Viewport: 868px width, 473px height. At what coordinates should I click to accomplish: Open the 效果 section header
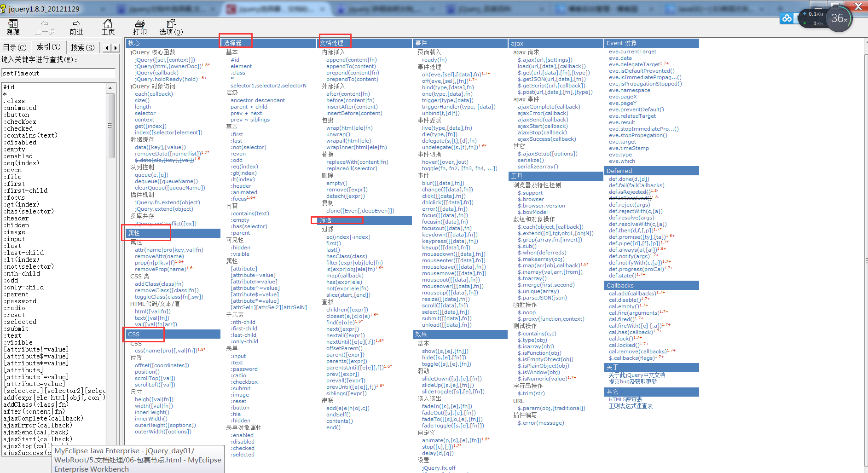[460, 335]
